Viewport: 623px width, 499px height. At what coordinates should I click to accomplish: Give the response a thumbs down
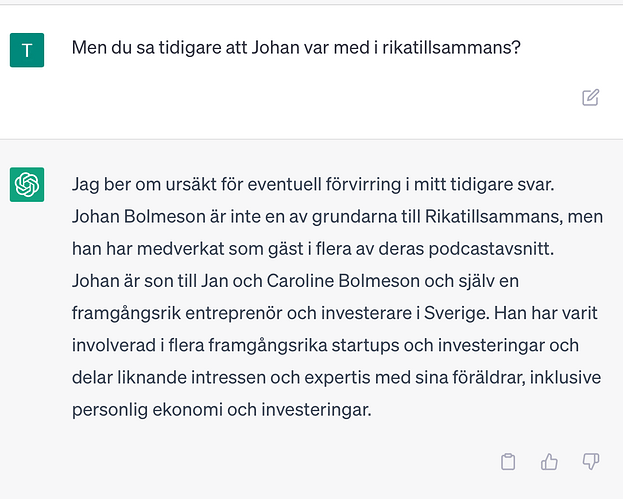(590, 461)
